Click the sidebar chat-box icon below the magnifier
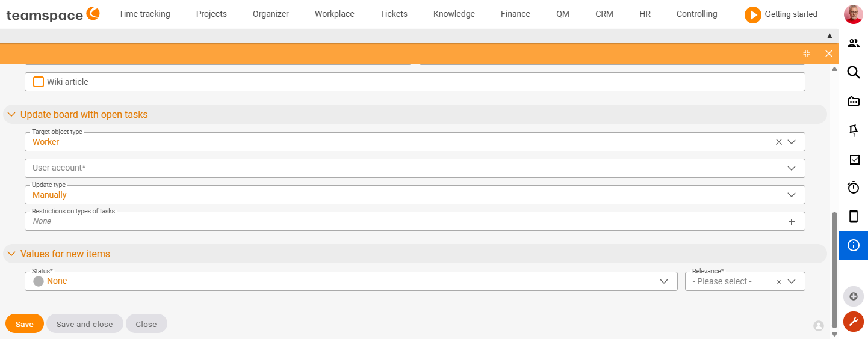This screenshot has height=339, width=868. click(x=853, y=101)
